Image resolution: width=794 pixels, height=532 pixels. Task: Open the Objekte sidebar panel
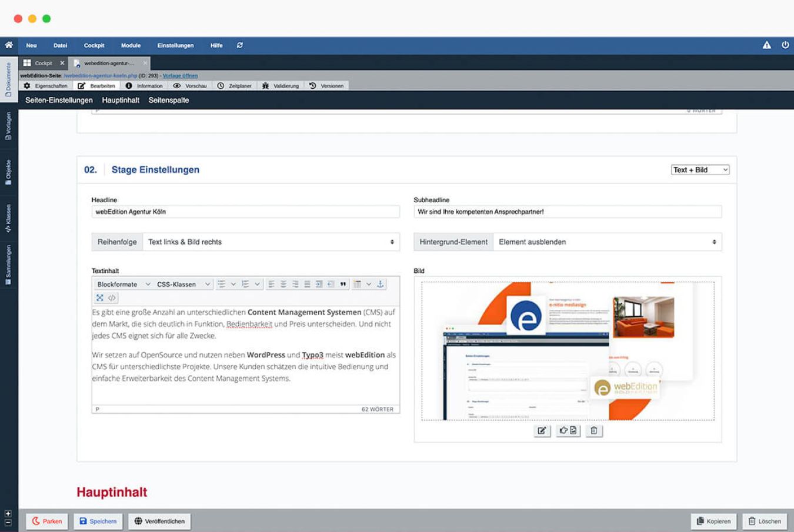point(8,172)
